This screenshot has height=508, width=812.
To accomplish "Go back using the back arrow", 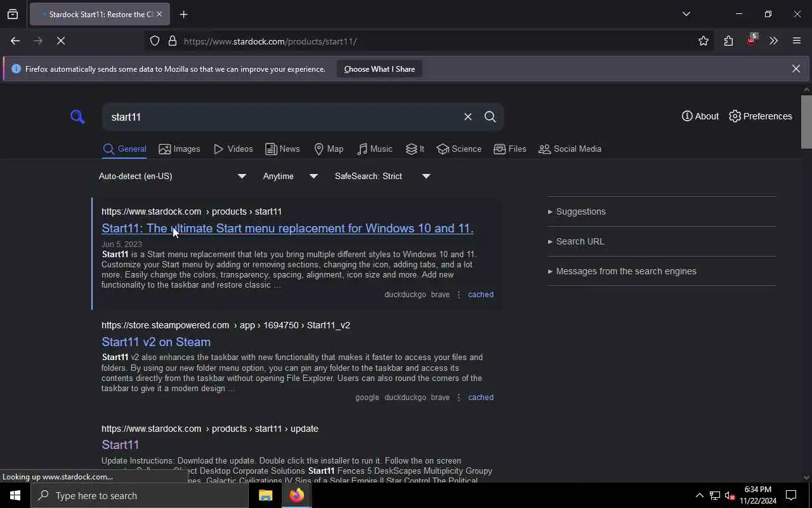I will (15, 41).
